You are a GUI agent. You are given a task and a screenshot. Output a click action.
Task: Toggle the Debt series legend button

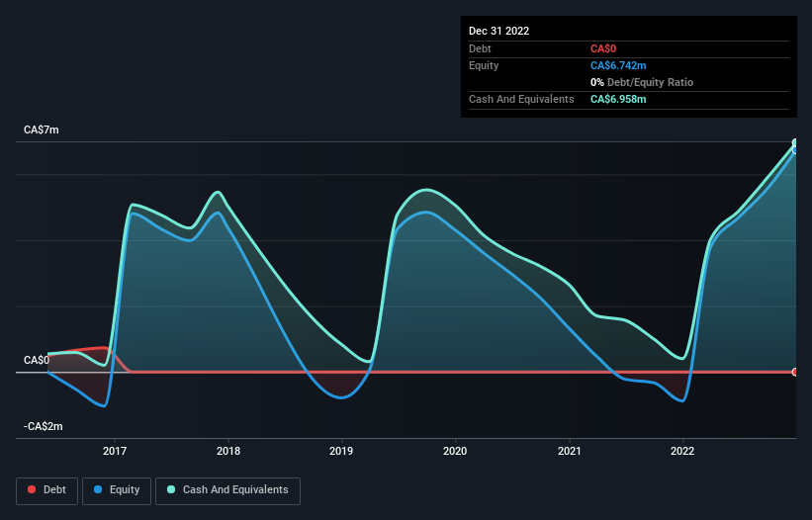pos(46,490)
